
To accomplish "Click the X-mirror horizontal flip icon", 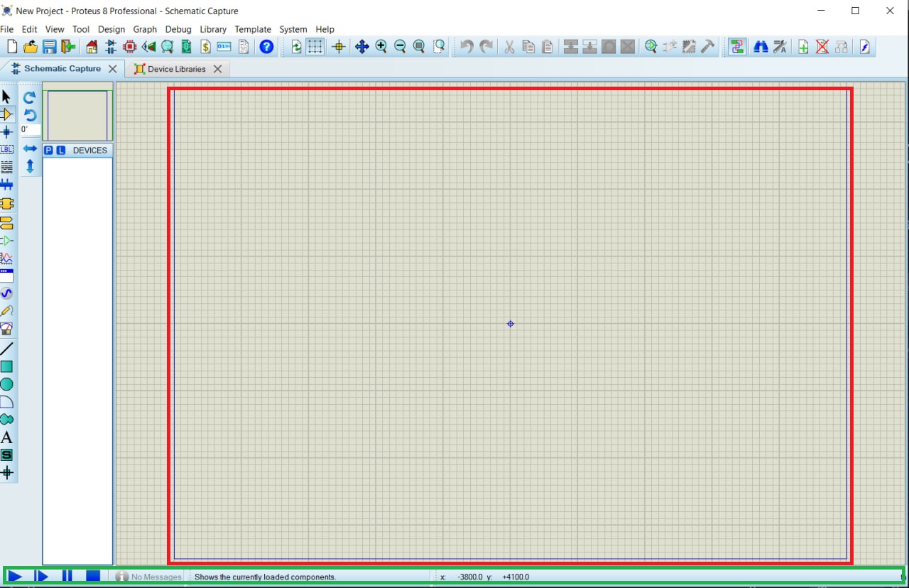I will point(30,148).
